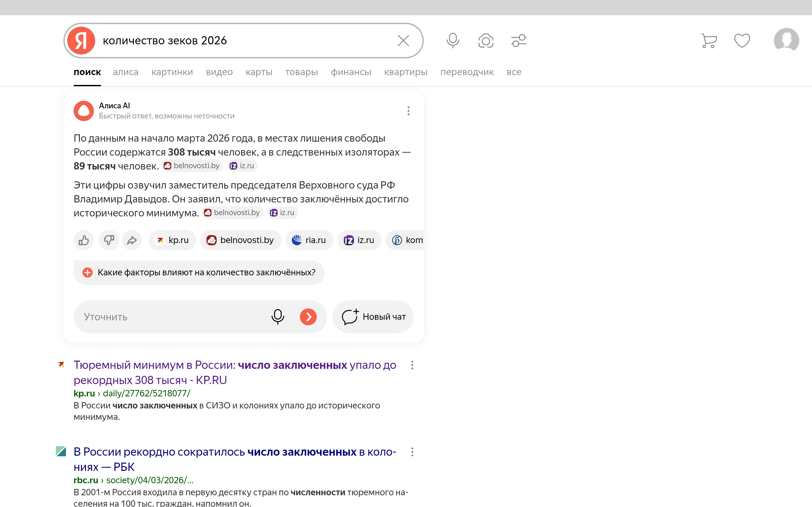Image resolution: width=812 pixels, height=507 pixels.
Task: Open image search camera icon
Action: tap(486, 41)
